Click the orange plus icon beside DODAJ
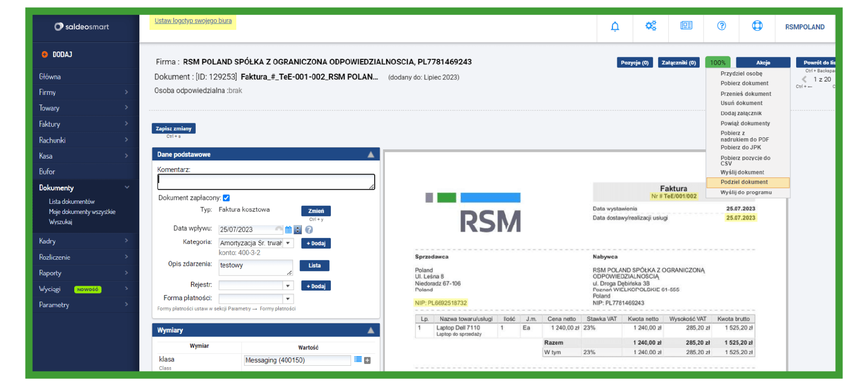 pyautogui.click(x=45, y=54)
